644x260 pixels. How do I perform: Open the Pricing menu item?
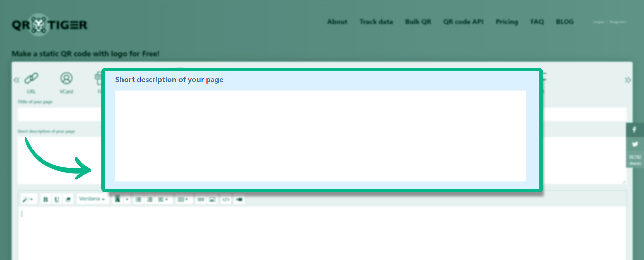(x=507, y=22)
